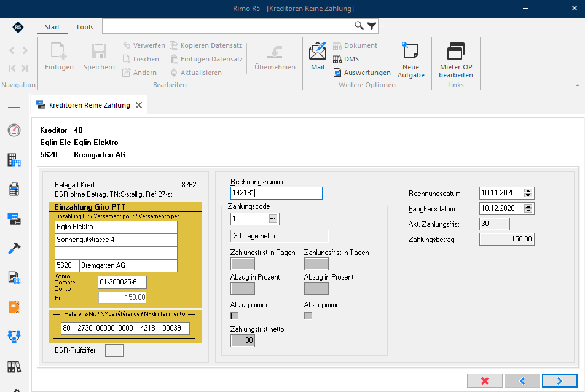Viewport: 585px width, 392px height.
Task: Click the Fälligkeitsdatum spinner arrows
Action: click(x=528, y=208)
